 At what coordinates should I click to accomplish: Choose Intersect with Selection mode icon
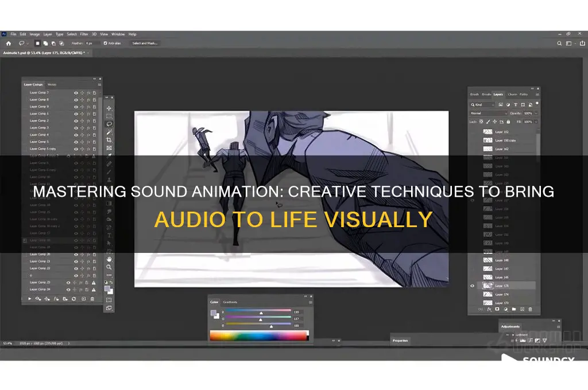tap(61, 44)
